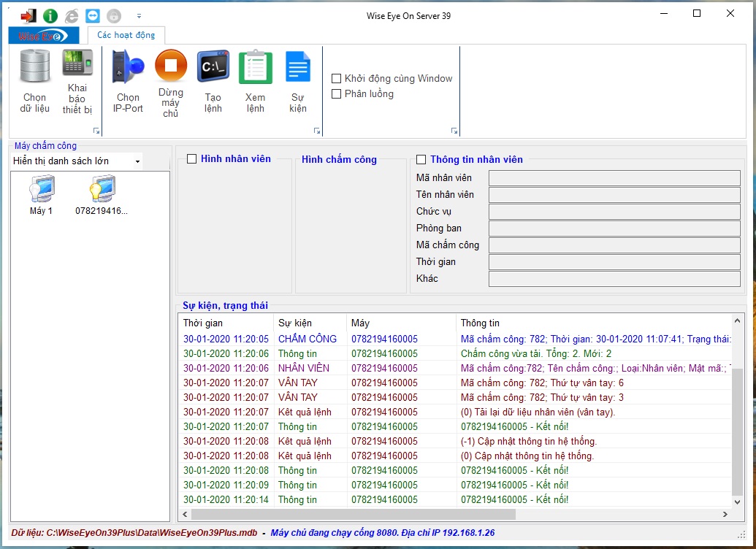Click the Thời gian column header
Screen dimensions: 756x549
coord(203,323)
